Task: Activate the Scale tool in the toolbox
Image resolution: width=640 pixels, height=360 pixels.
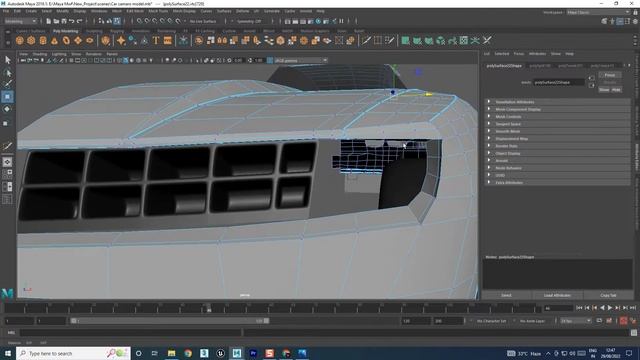Action: tap(6, 123)
